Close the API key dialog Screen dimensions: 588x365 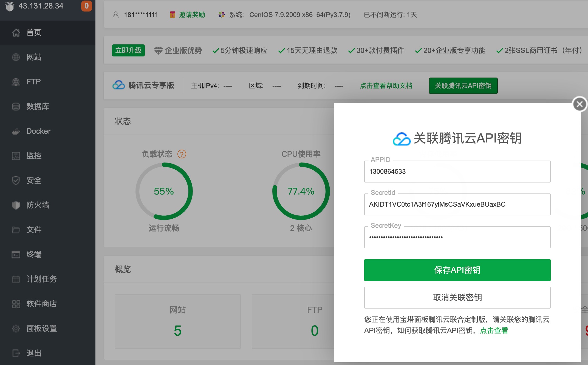click(x=579, y=104)
